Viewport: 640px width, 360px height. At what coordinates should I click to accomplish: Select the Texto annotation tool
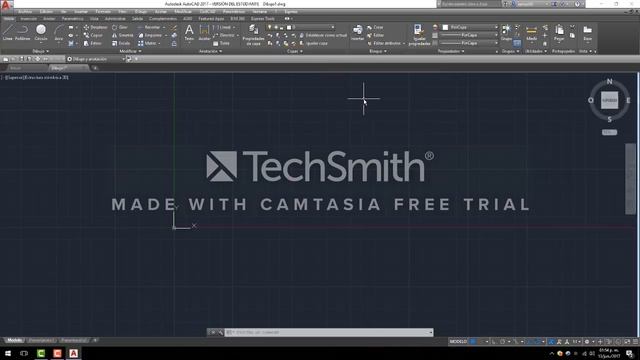[x=189, y=32]
